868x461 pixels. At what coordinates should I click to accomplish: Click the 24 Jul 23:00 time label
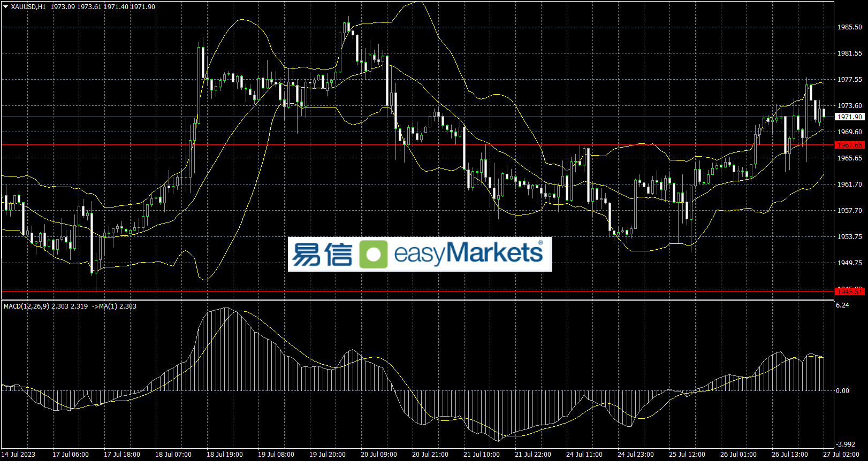(x=636, y=455)
